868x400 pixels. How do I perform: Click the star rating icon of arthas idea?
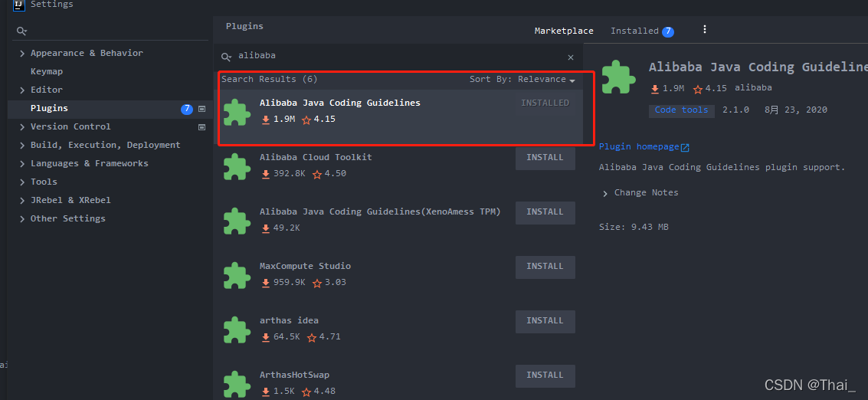(313, 337)
